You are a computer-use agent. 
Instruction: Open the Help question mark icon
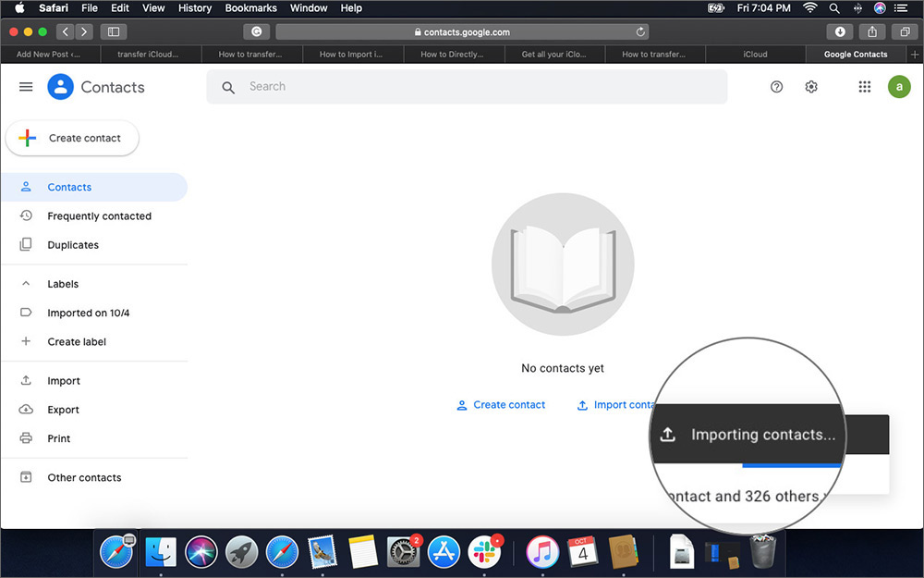776,86
